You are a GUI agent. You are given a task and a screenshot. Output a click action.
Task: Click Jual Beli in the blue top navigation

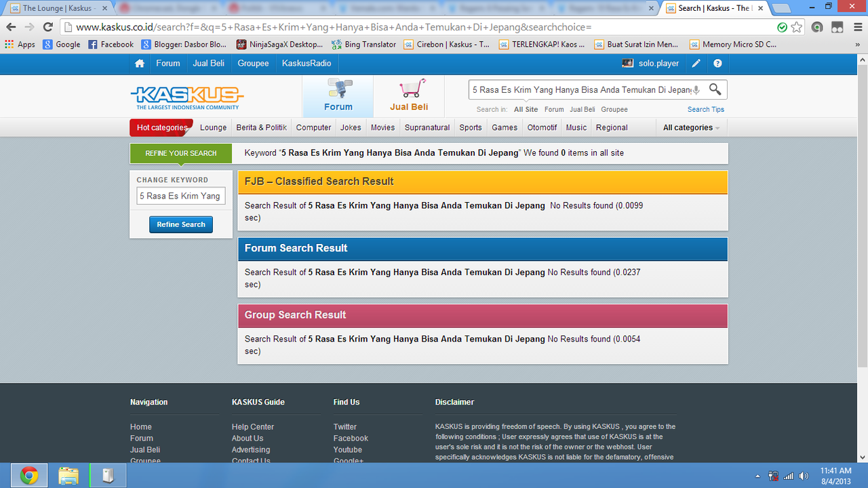[208, 63]
